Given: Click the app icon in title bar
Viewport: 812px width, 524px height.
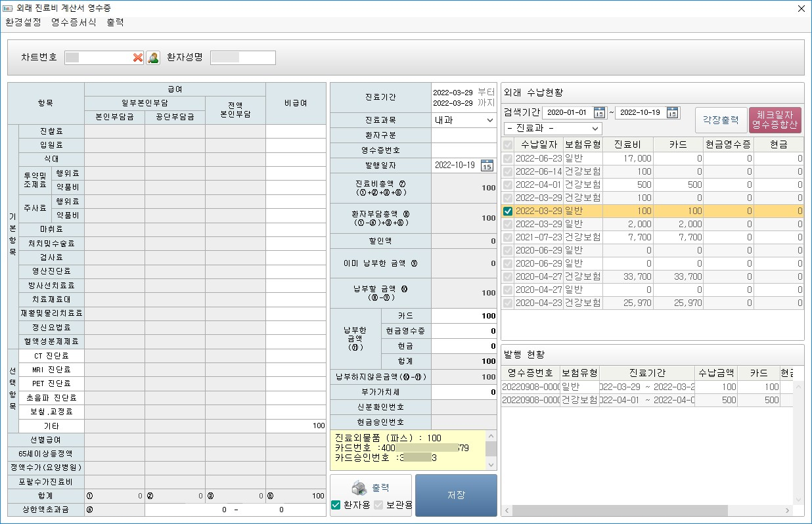Looking at the screenshot, I should [x=8, y=8].
